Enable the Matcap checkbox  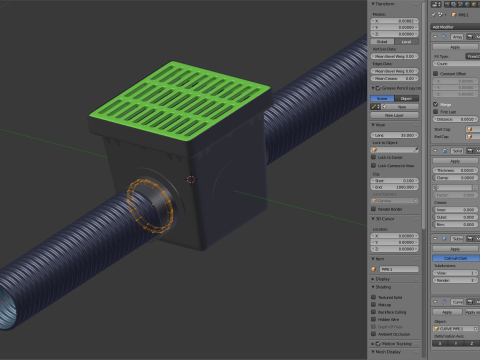coord(374,304)
